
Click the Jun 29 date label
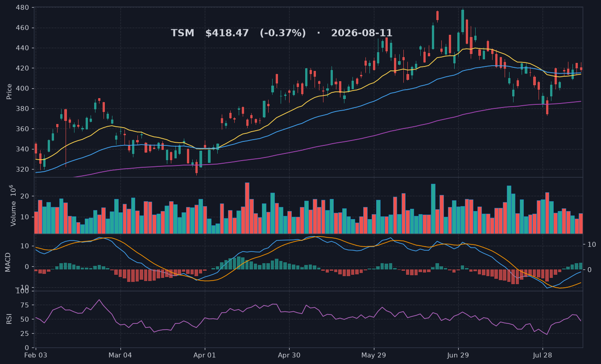coord(458,356)
